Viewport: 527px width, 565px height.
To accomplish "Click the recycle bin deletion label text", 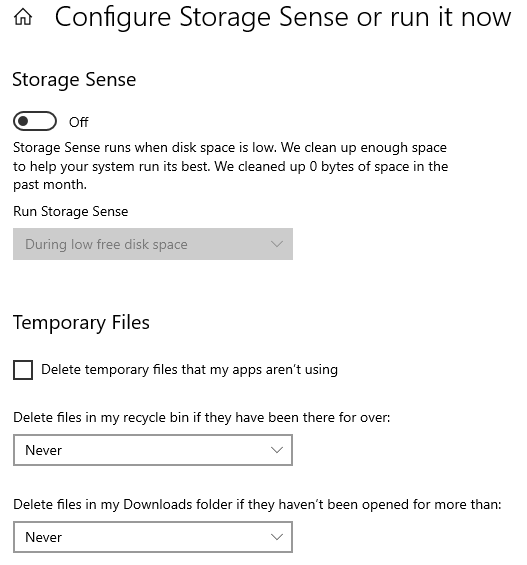I will 202,417.
